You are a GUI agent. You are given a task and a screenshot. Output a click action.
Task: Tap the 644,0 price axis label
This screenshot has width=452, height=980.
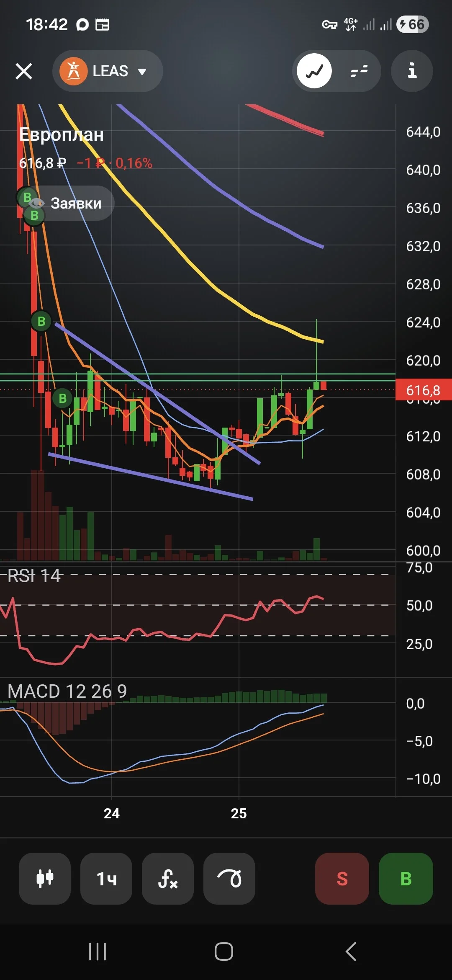pyautogui.click(x=423, y=132)
